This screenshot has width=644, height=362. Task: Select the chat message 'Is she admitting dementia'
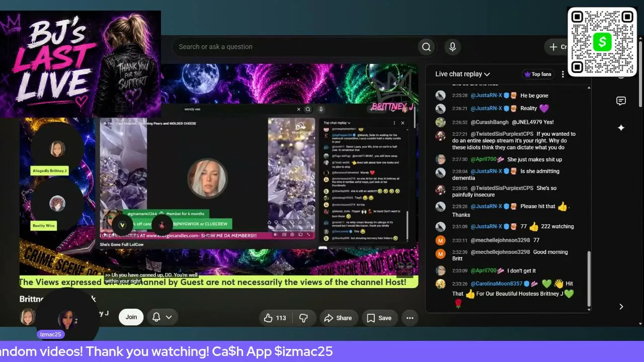coord(506,174)
